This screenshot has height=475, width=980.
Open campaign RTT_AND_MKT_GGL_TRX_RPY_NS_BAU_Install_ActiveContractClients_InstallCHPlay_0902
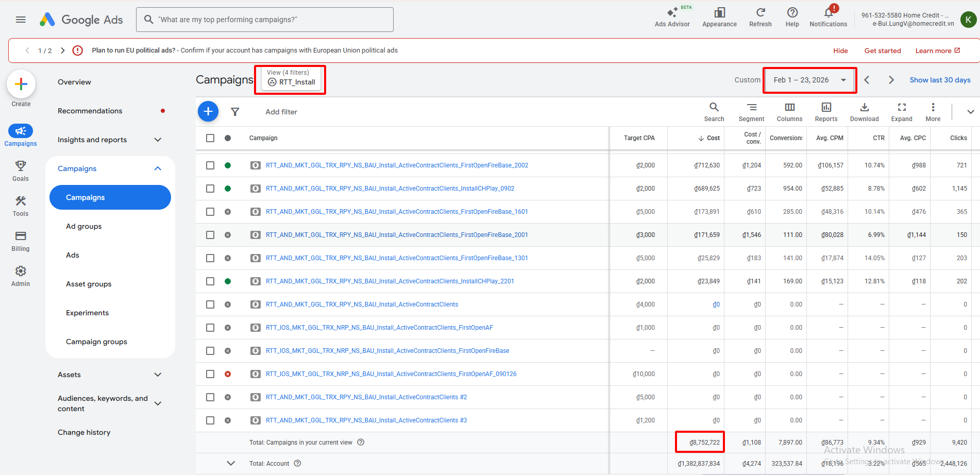[390, 189]
